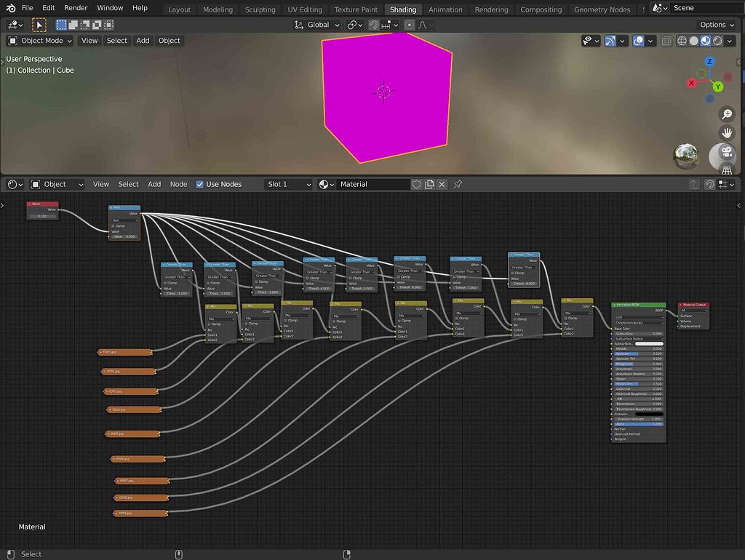Click the Blender logo icon

pos(10,8)
